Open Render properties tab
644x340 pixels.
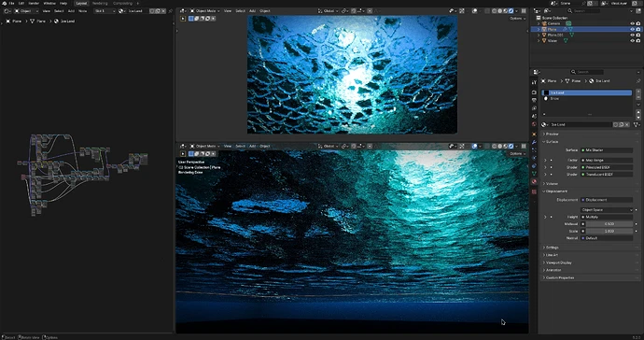(x=534, y=92)
